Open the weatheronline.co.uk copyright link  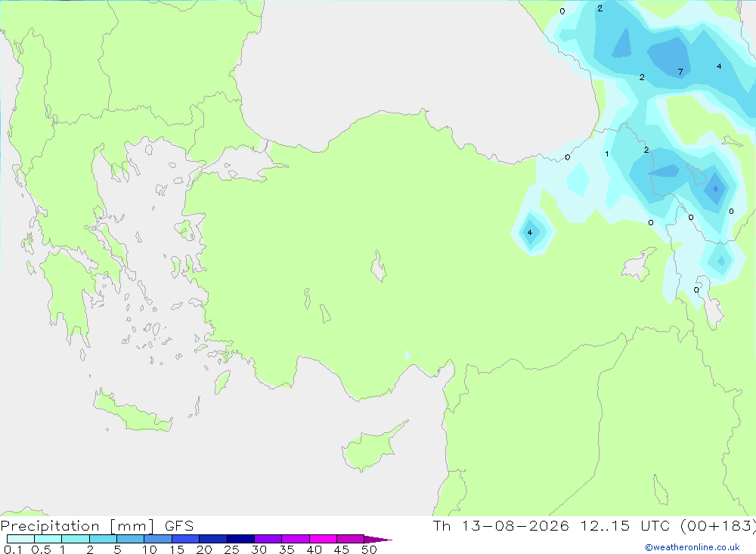click(692, 547)
